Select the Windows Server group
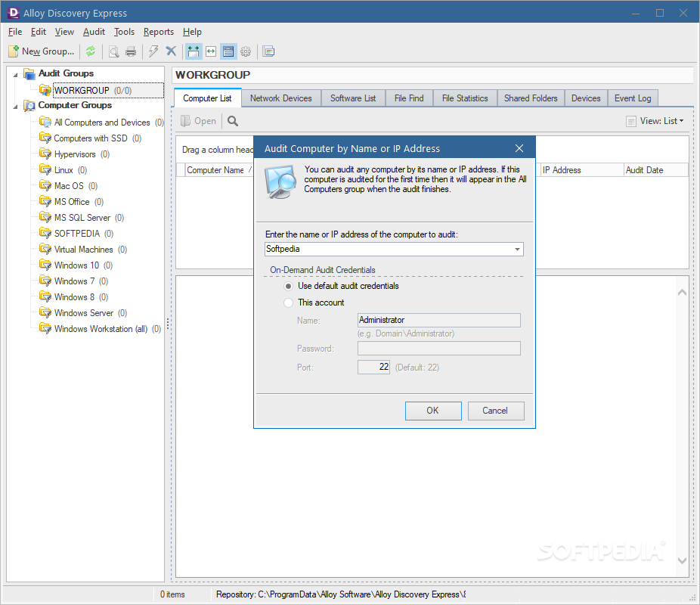Screen dimensions: 700x605 (x=83, y=312)
